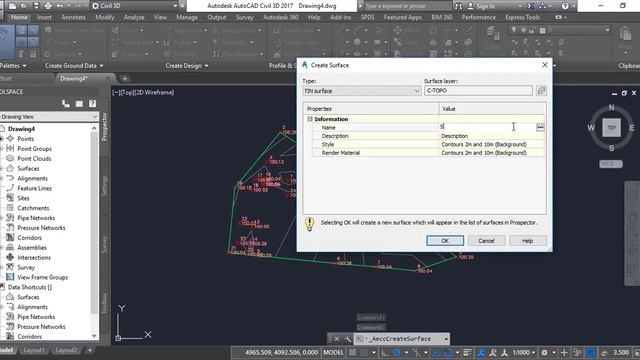
Task: Click the Style value Contours 2m and 10m
Action: coord(492,144)
